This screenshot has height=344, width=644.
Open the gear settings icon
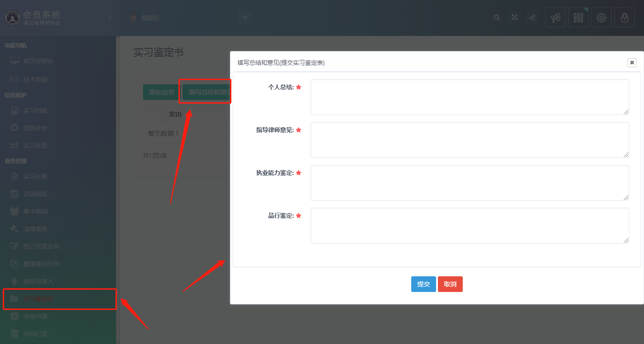(x=601, y=17)
